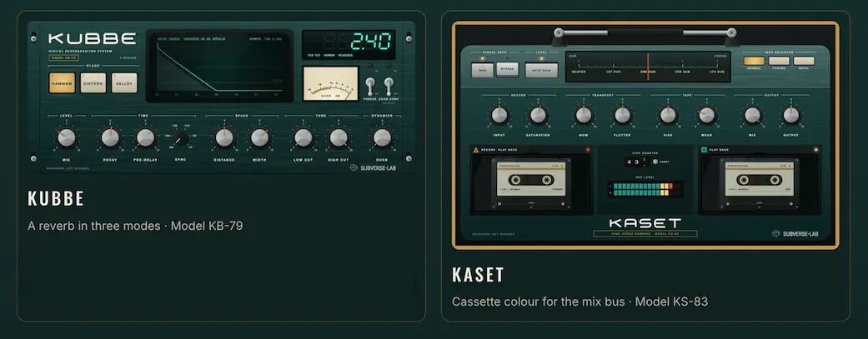Select the Metal tape type button

[804, 61]
